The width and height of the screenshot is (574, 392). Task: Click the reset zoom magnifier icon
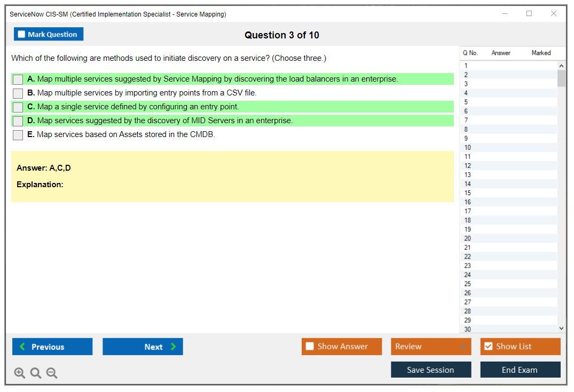click(36, 373)
